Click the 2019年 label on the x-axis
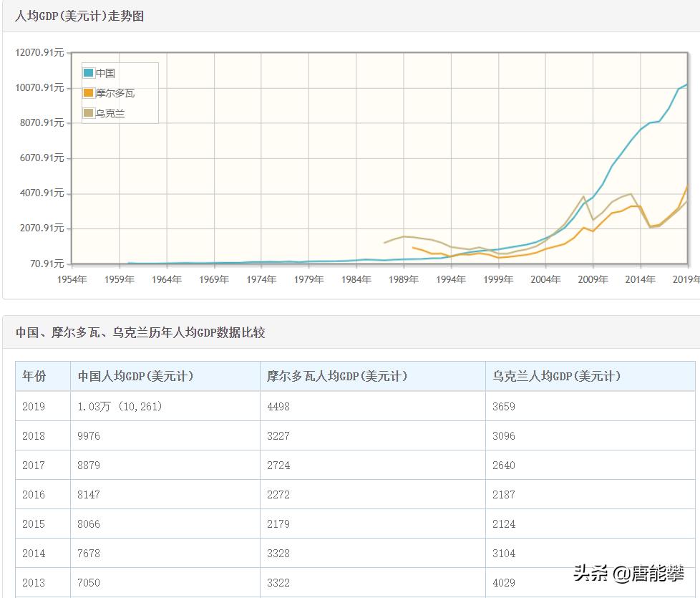 pos(687,280)
